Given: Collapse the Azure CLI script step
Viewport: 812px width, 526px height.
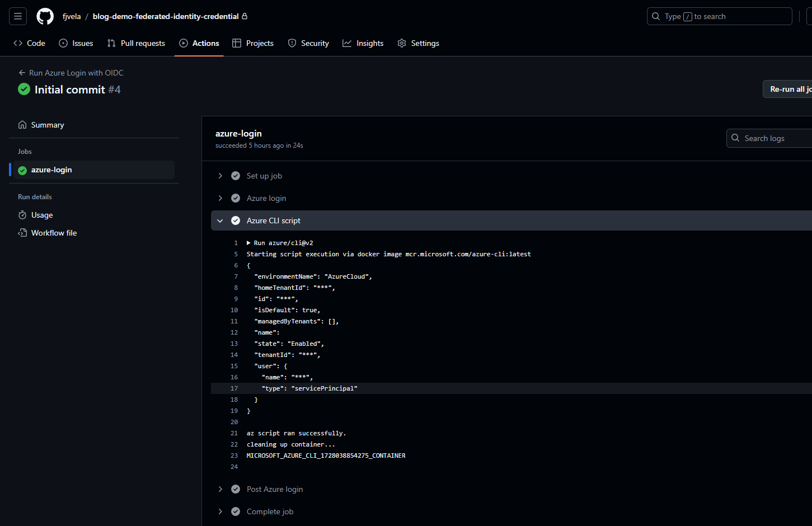Looking at the screenshot, I should [x=220, y=220].
